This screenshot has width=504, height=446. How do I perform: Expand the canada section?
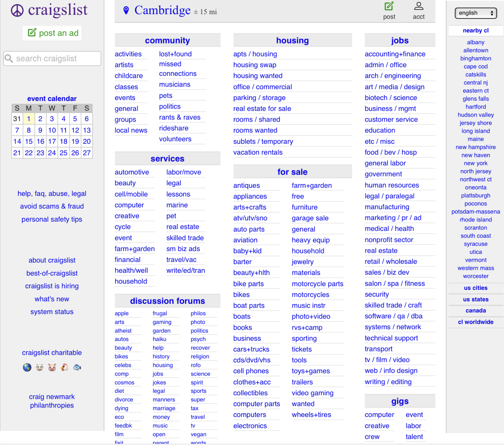475,311
